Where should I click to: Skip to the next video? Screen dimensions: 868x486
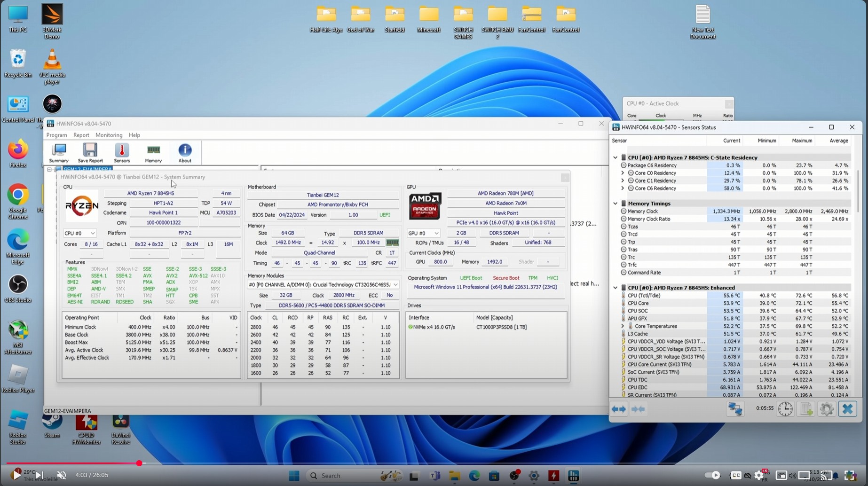click(x=39, y=475)
